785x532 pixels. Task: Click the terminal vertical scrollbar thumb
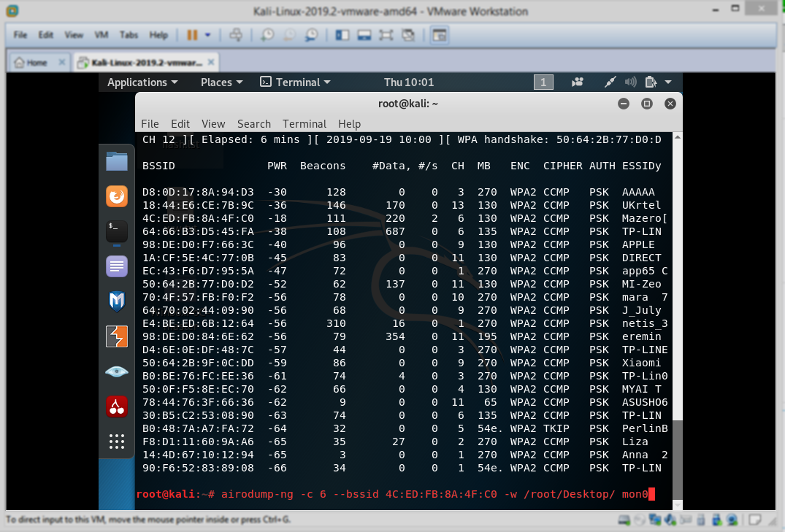click(678, 459)
